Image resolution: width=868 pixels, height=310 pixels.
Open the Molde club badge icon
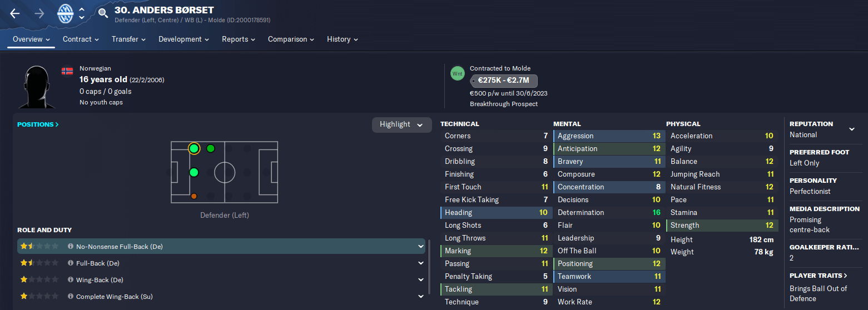pos(66,14)
